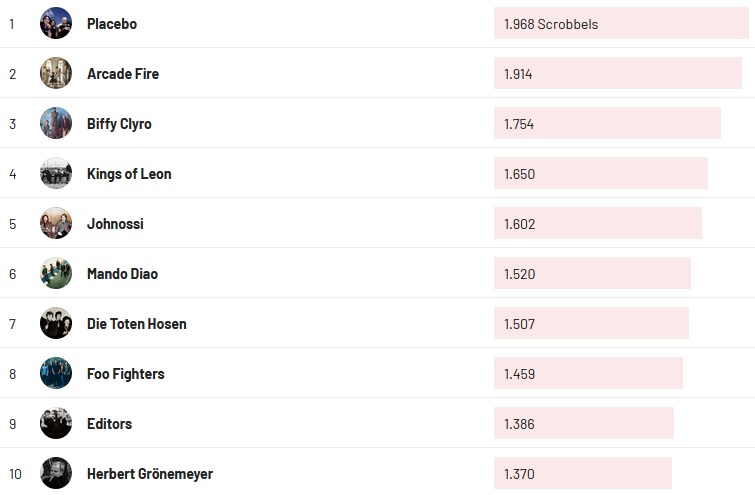The height and width of the screenshot is (495, 755).
Task: Click the Die Toten Hosen avatar
Action: [x=56, y=323]
